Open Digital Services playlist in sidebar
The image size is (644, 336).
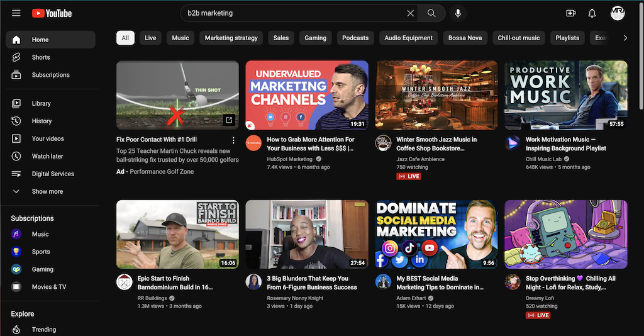pos(50,174)
